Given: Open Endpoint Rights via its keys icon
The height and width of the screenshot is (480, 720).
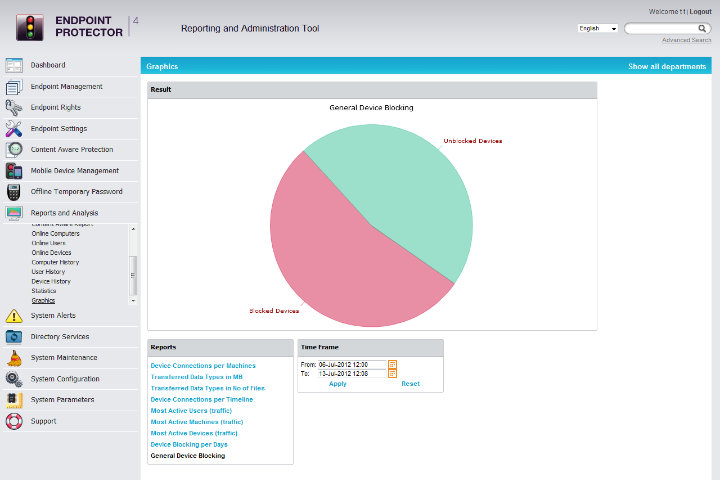Looking at the screenshot, I should pos(14,107).
